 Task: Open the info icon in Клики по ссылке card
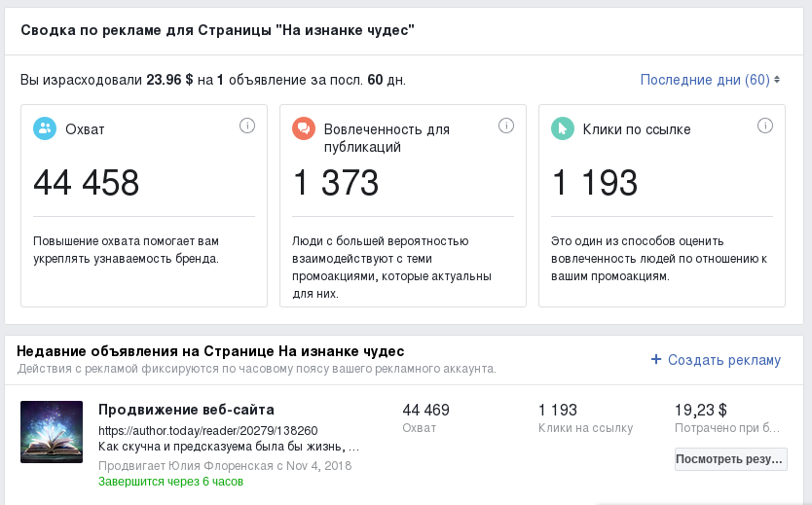765,126
